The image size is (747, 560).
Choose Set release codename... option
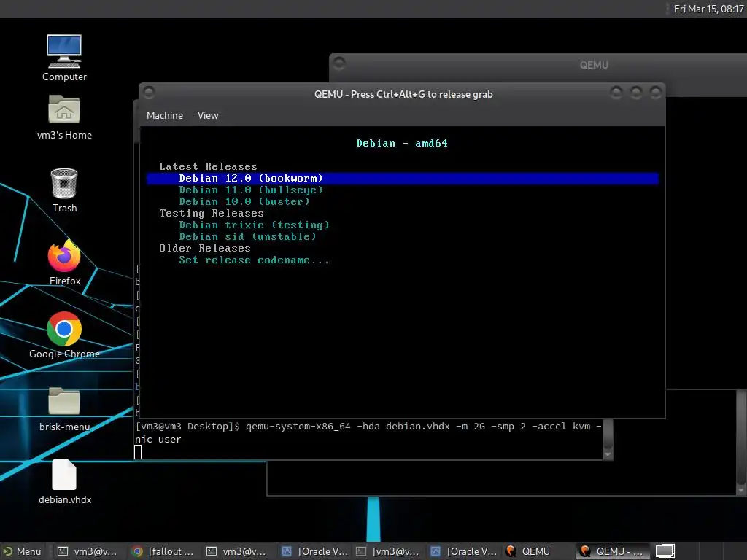point(253,260)
